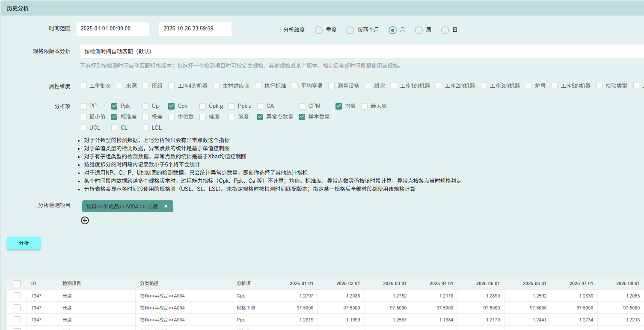Remove the 物料>>半成品>>A004 >> 长度 tag

166,206
